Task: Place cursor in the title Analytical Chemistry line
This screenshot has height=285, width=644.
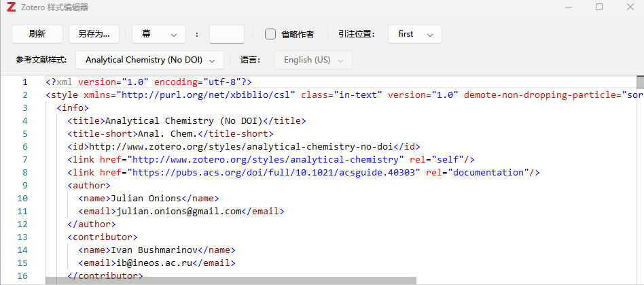Action: (186, 120)
